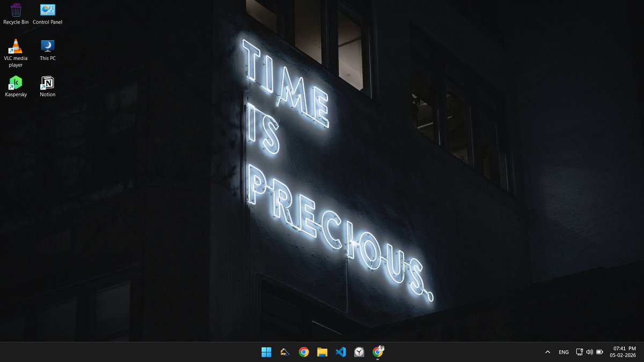Viewport: 644px width, 362px height.
Task: Select the VLC media player shortcut
Action: 16,53
